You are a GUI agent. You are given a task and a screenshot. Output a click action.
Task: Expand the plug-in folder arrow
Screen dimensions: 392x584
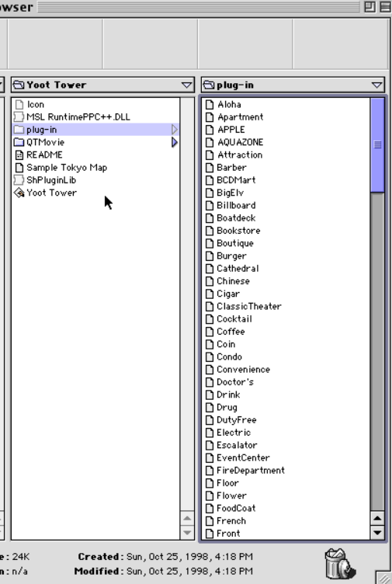175,129
